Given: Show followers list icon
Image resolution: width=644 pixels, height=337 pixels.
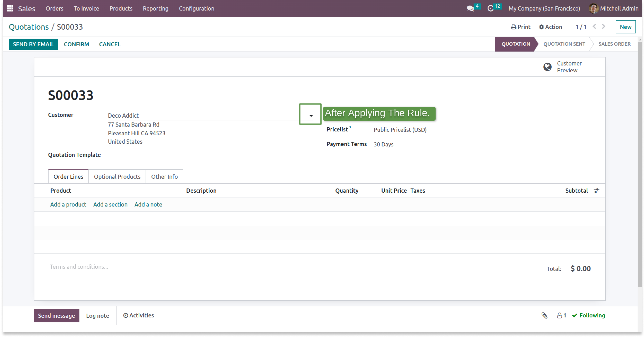Looking at the screenshot, I should click(x=562, y=315).
